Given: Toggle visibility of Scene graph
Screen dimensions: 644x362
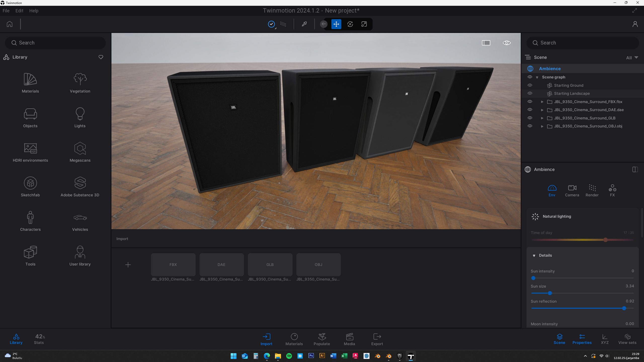Looking at the screenshot, I should tap(530, 77).
